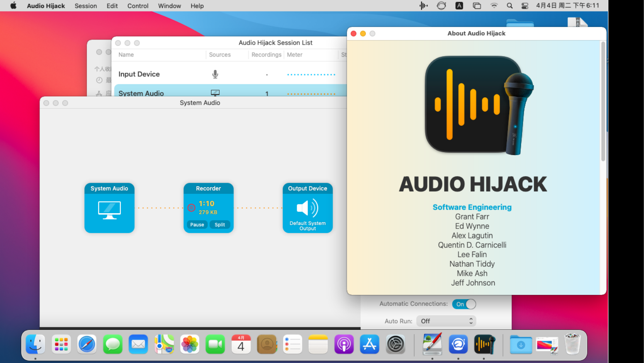Open Reminders from the Dock
This screenshot has width=644, height=363.
pos(293,344)
